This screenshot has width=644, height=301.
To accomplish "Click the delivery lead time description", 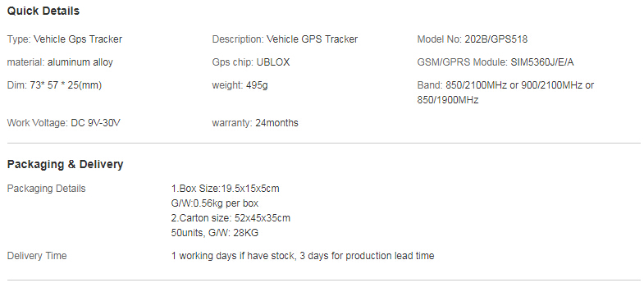I will tap(303, 256).
